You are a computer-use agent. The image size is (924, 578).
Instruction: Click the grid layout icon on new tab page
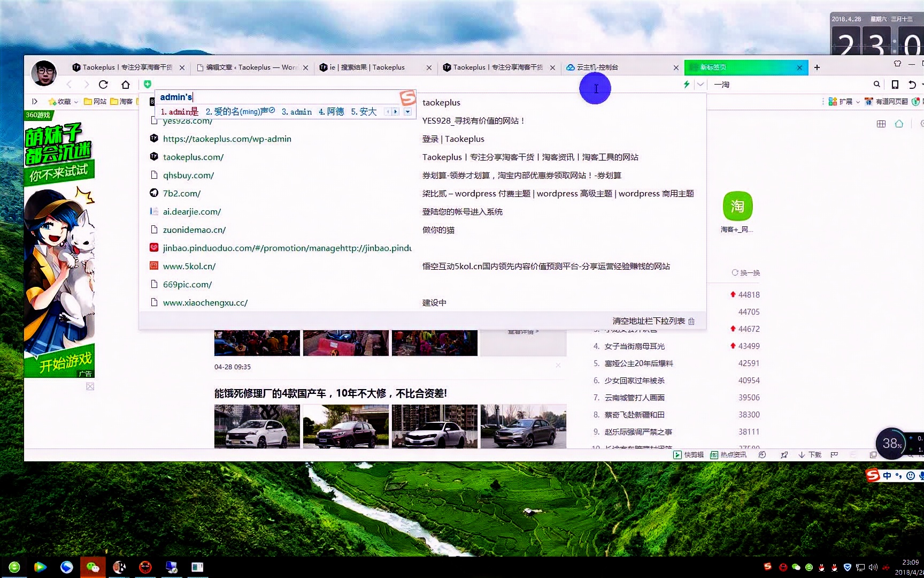(881, 124)
